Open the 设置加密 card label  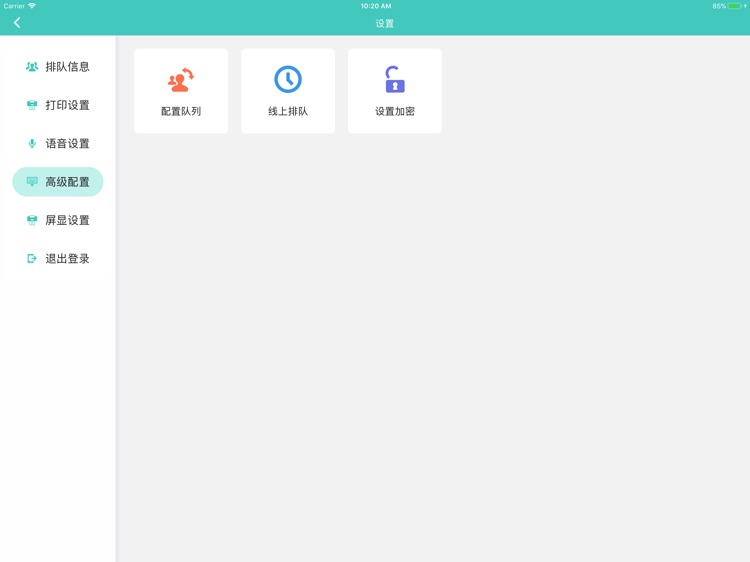pyautogui.click(x=395, y=111)
